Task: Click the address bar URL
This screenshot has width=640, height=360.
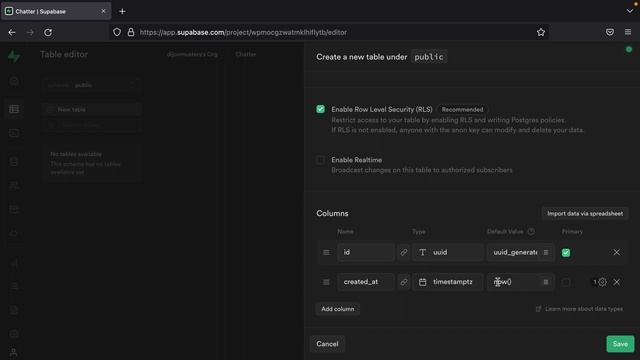Action: [x=243, y=32]
